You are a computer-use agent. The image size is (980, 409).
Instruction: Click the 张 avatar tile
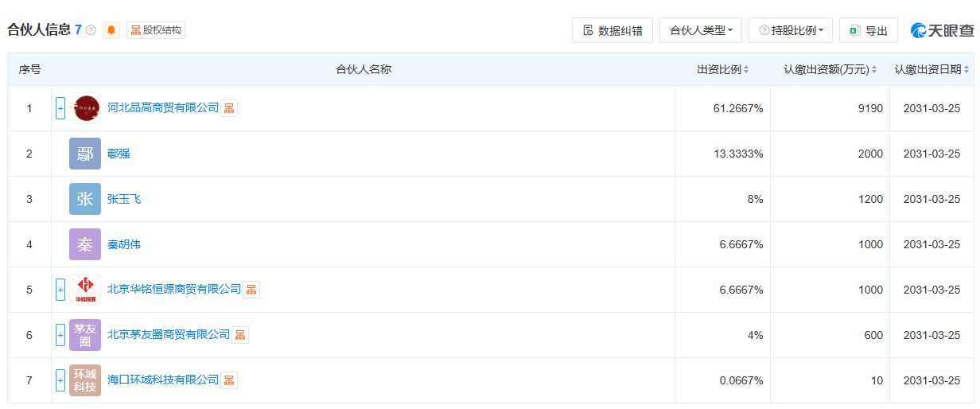coord(85,199)
